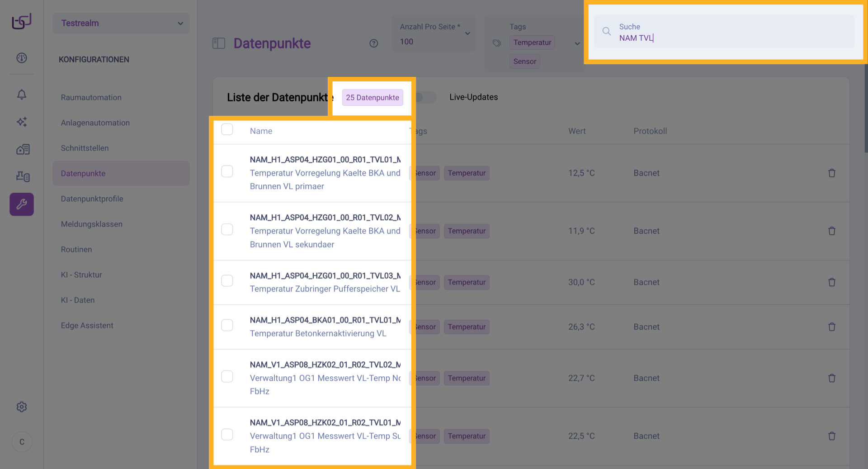Click the notification bell icon in sidebar

(x=22, y=95)
